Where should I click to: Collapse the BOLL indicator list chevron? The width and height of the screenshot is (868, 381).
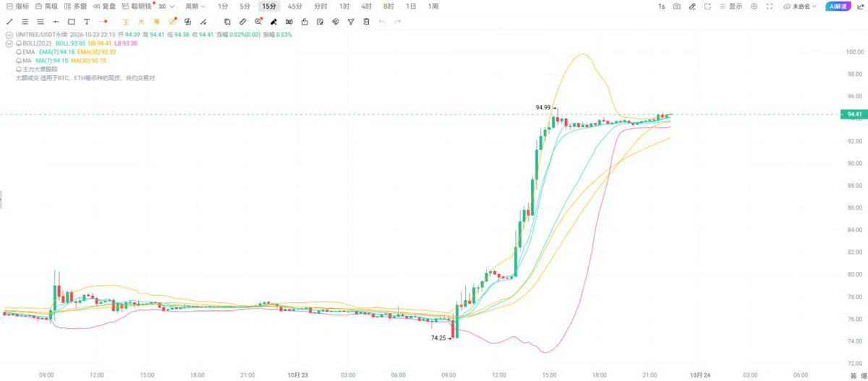click(9, 43)
